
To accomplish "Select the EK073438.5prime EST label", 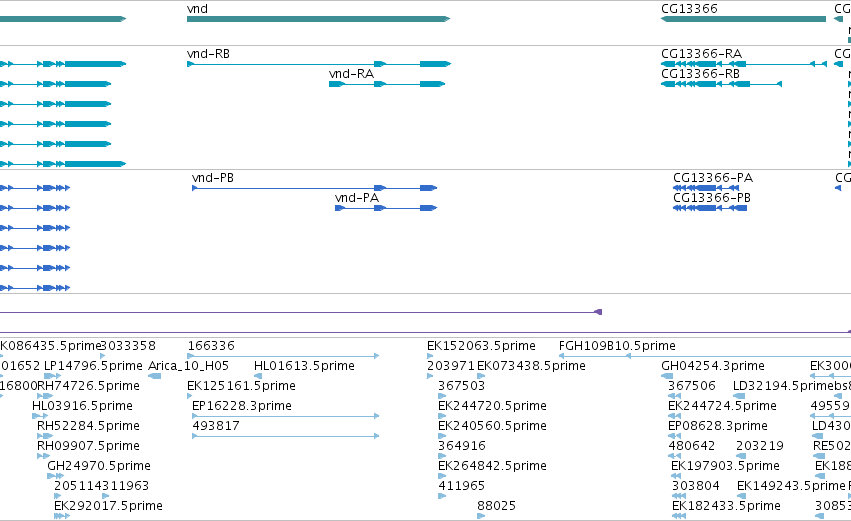I will coord(531,366).
